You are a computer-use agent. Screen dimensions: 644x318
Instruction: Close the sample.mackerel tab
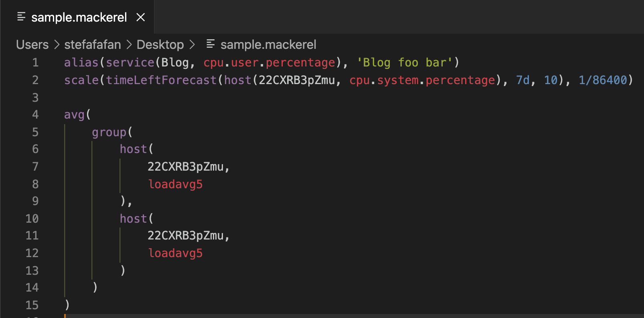tap(140, 17)
